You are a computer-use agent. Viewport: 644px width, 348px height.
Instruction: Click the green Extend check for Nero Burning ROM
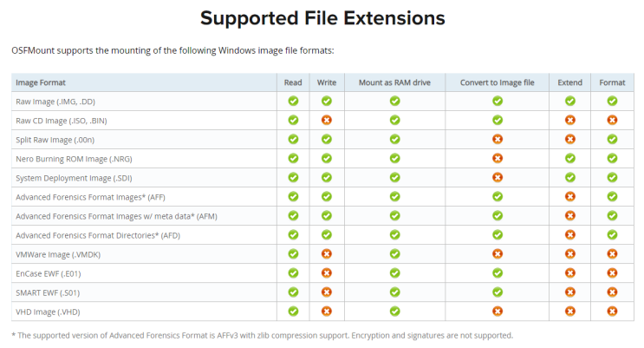tap(570, 158)
